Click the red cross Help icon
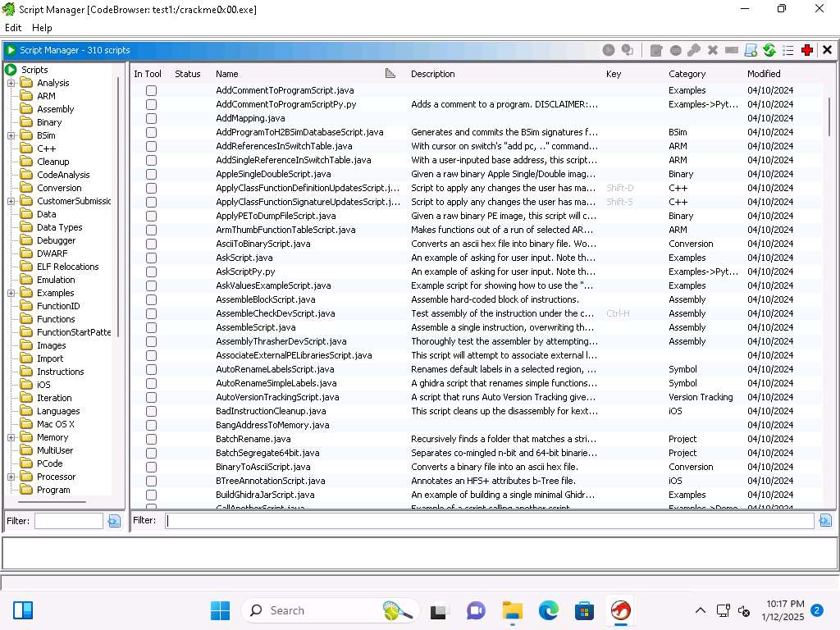 point(807,50)
